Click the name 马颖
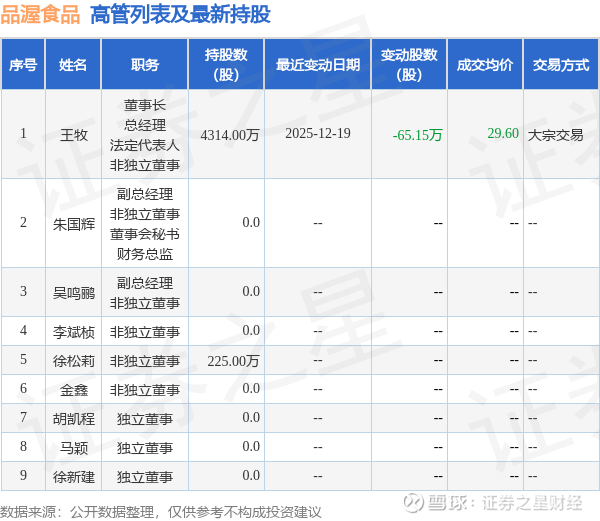 point(73,448)
